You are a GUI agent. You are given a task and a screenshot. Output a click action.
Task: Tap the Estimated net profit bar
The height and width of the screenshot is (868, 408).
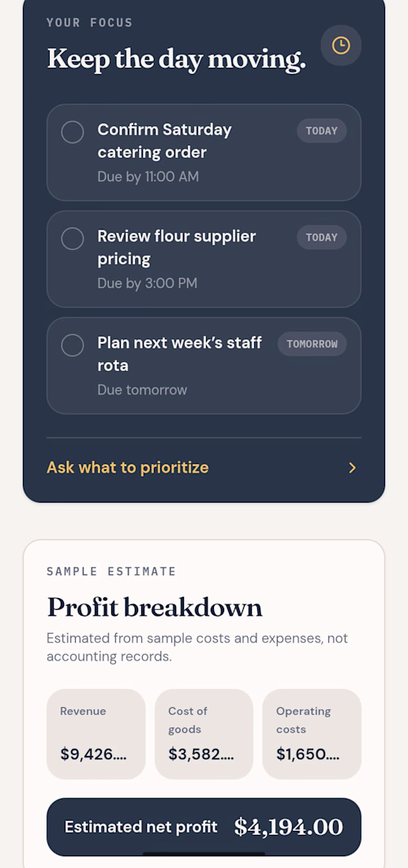[x=204, y=827]
